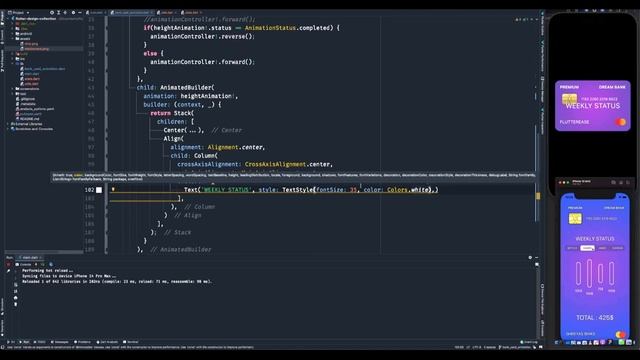This screenshot has width=640, height=360.
Task: Click the purple PREMIUM card preview thumbnail
Action: [593, 106]
